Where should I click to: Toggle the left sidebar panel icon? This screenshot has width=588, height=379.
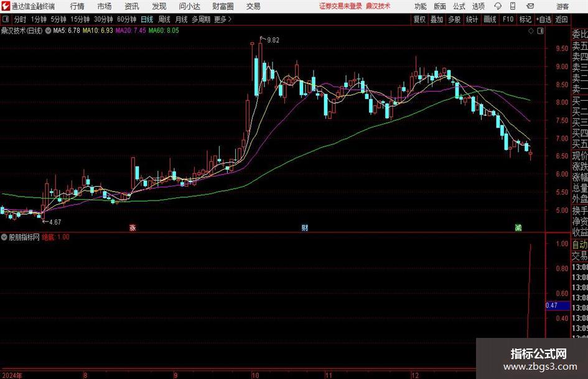point(5,19)
